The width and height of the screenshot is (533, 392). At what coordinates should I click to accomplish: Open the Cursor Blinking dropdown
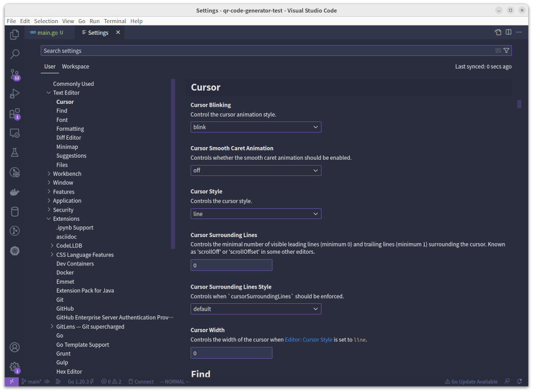(x=256, y=127)
